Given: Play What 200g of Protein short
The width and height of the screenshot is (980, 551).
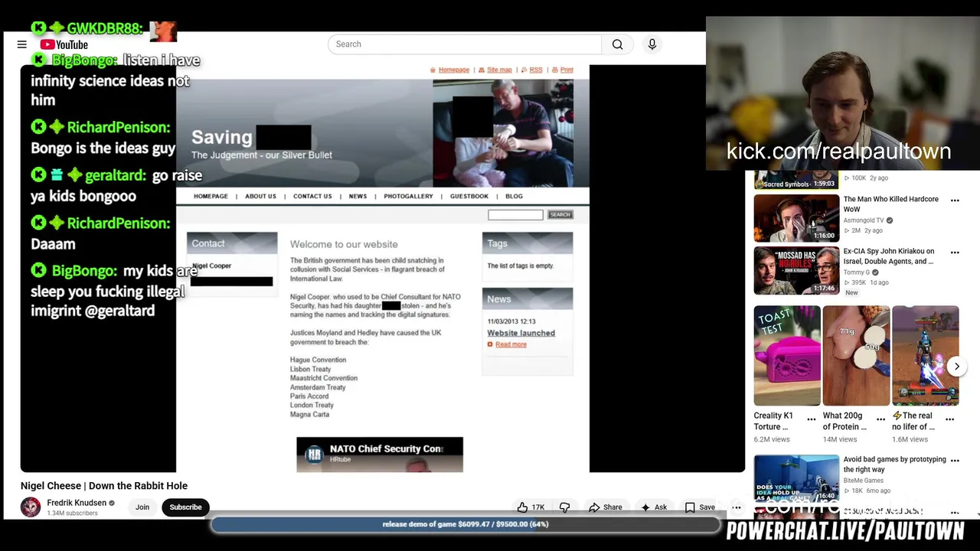Looking at the screenshot, I should pos(856,356).
